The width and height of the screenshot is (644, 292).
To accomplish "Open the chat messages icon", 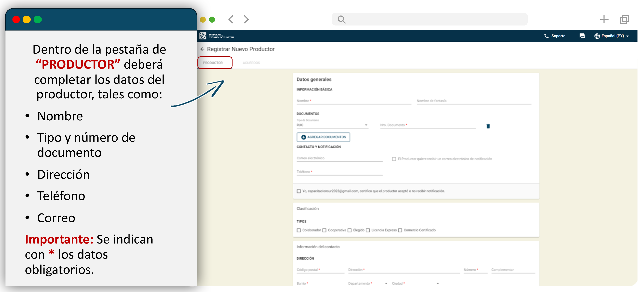I will pos(582,36).
